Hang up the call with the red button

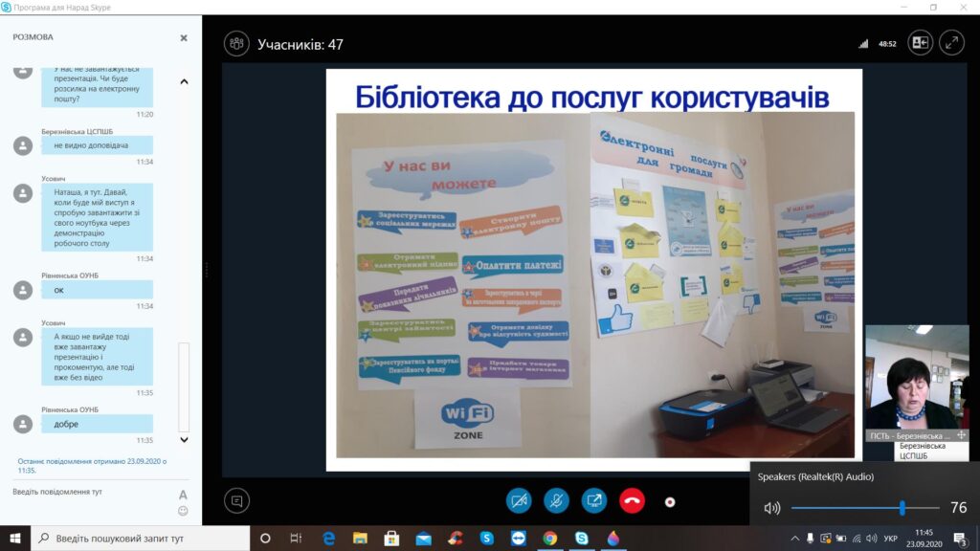[632, 500]
